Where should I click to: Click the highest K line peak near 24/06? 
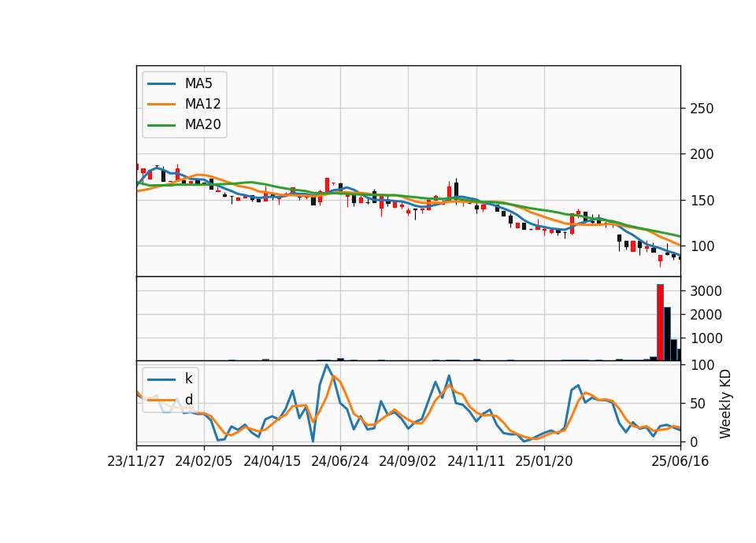[x=326, y=364]
